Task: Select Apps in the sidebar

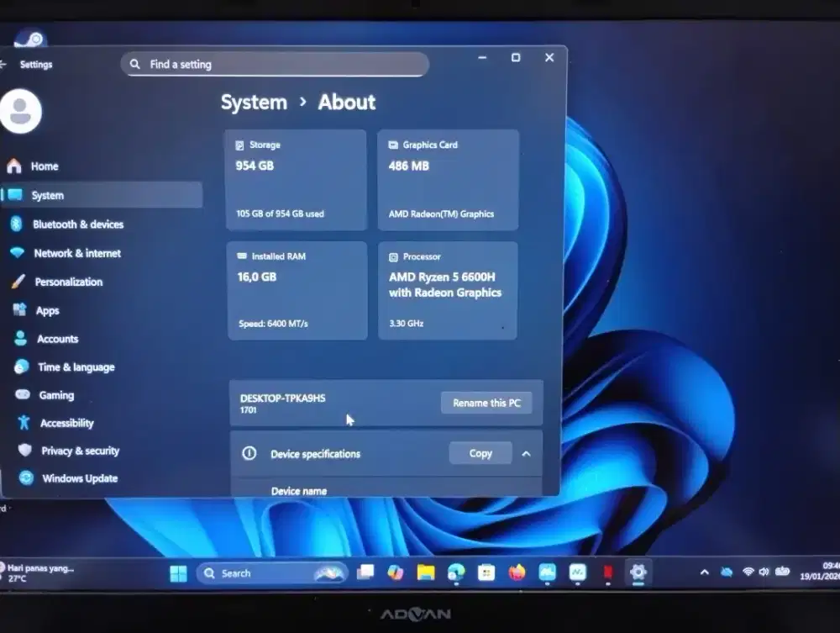Action: [x=47, y=311]
